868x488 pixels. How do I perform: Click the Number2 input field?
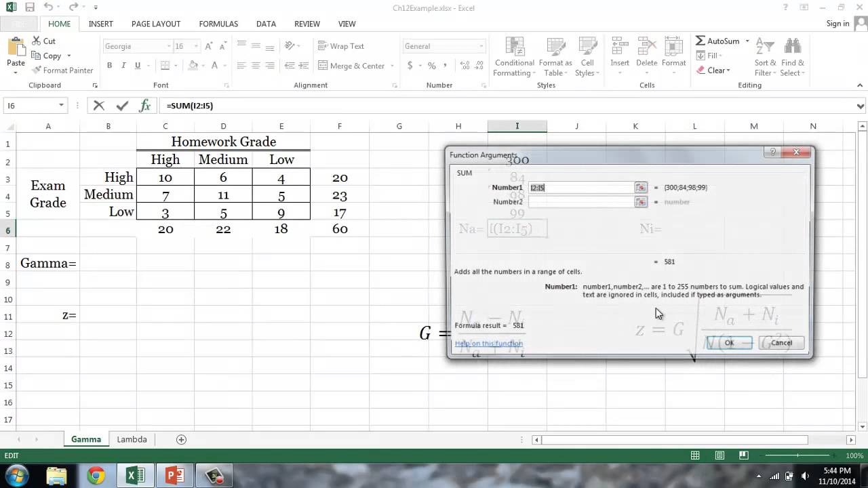click(x=580, y=202)
